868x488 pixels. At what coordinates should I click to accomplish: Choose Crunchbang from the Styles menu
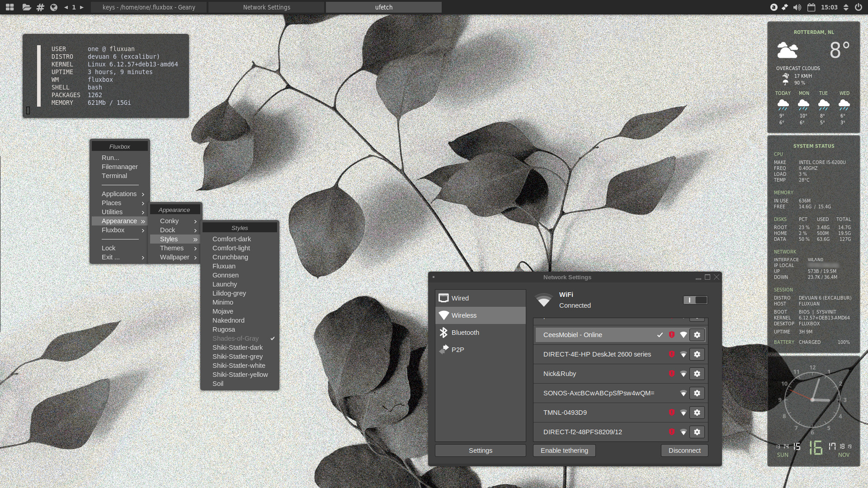[x=230, y=257]
